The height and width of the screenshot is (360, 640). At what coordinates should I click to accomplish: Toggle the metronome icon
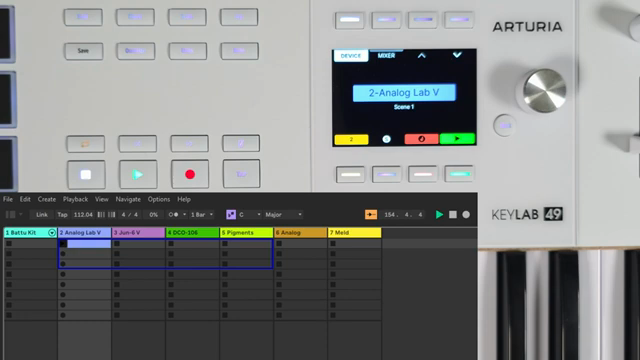[173, 215]
